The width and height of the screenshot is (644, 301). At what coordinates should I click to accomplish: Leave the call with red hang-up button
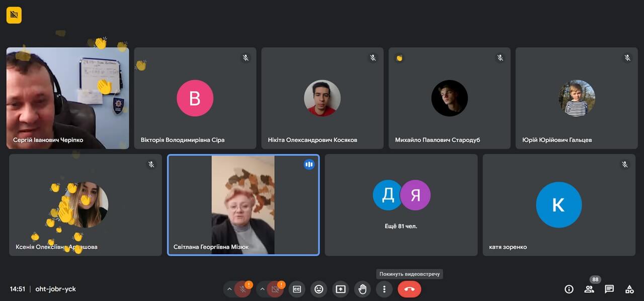click(x=409, y=289)
